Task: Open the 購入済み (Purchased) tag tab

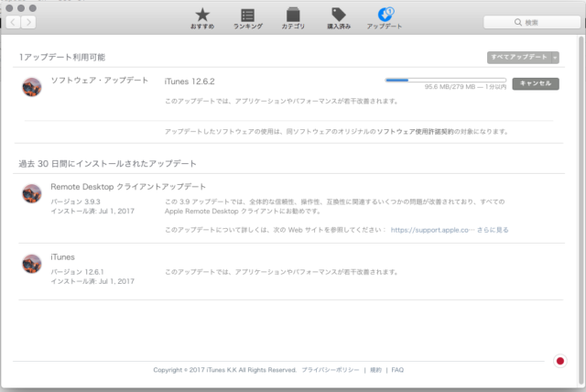Action: pyautogui.click(x=339, y=18)
